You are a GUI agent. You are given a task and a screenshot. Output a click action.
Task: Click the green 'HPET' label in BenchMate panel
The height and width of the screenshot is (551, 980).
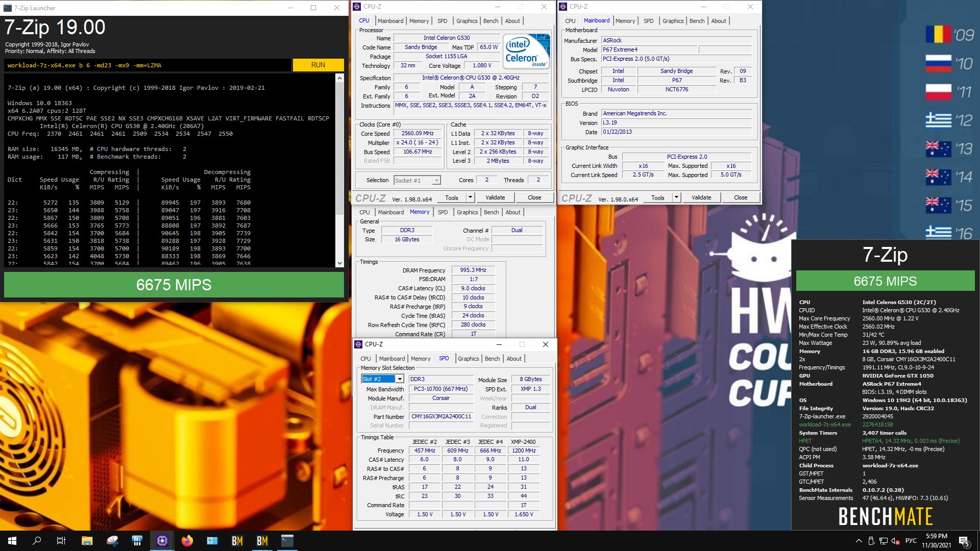coord(805,441)
